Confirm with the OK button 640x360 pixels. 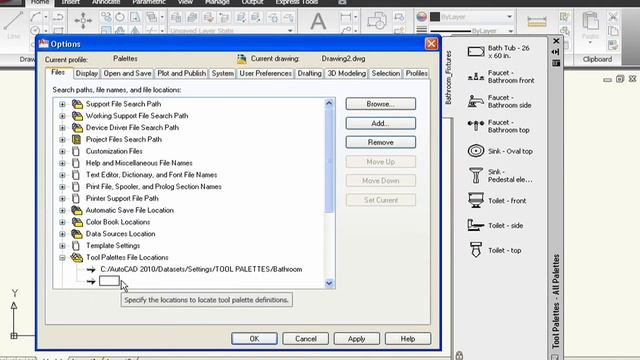[254, 339]
